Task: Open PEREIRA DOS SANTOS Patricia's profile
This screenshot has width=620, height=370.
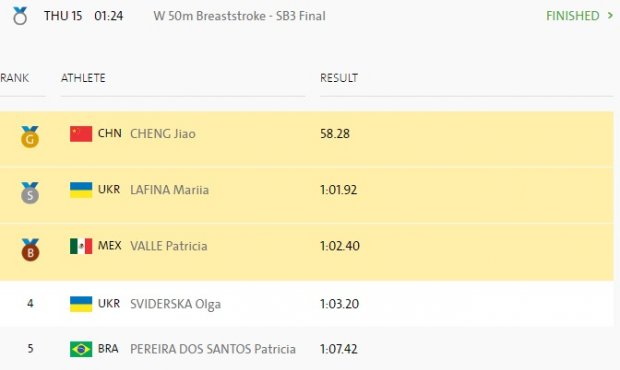Action: pos(213,349)
